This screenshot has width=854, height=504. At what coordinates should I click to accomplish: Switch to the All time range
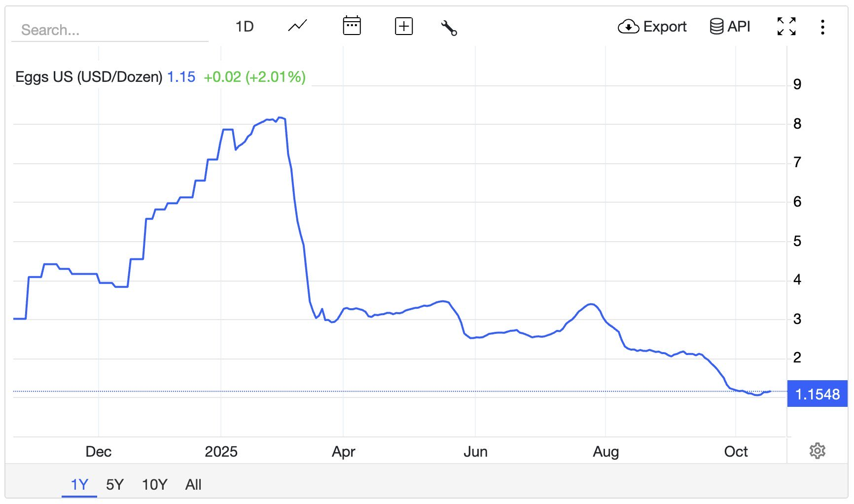coord(193,485)
